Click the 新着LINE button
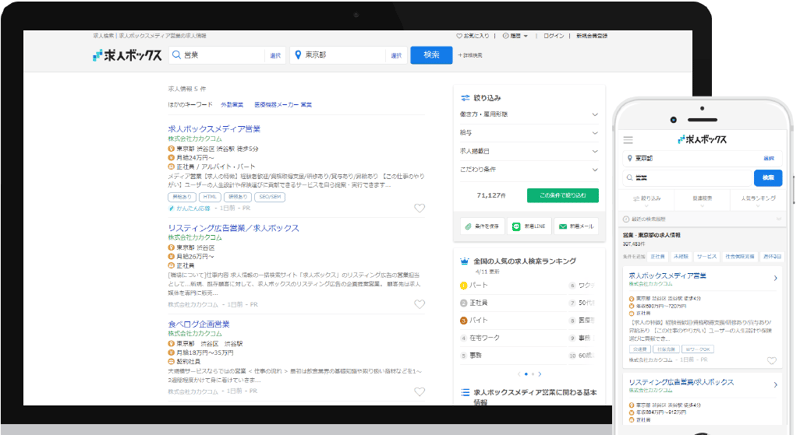Viewport: 800px width, 435px height. [x=530, y=226]
